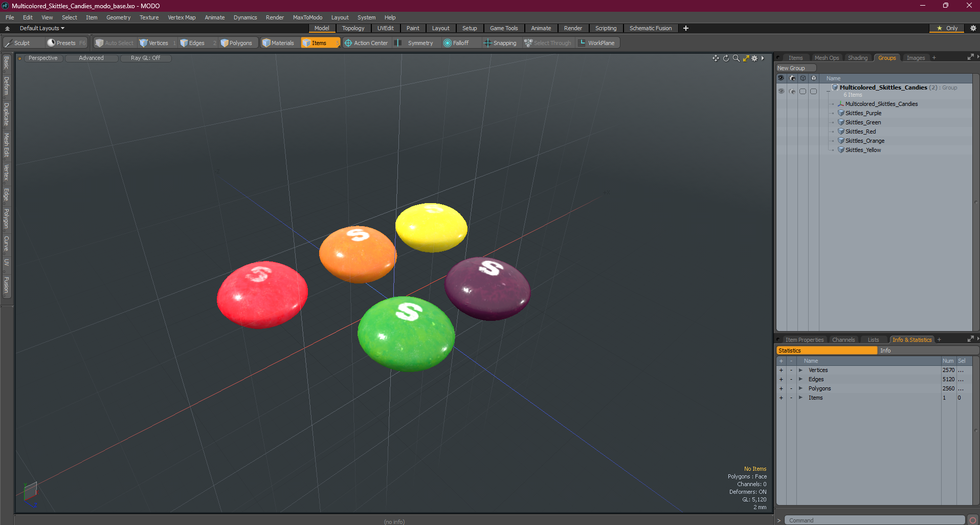Image resolution: width=980 pixels, height=525 pixels.
Task: Click the viewport rotate icon
Action: [726, 58]
